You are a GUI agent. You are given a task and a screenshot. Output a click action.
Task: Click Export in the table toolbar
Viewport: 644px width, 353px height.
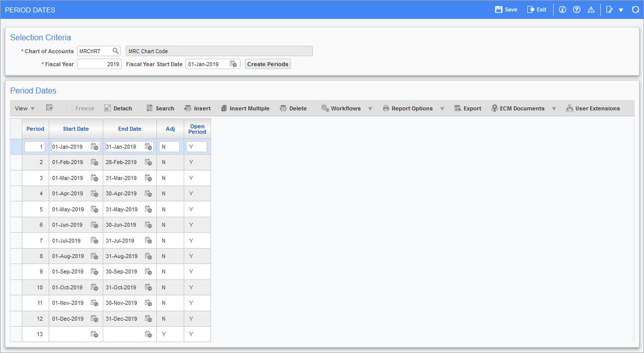coord(468,108)
